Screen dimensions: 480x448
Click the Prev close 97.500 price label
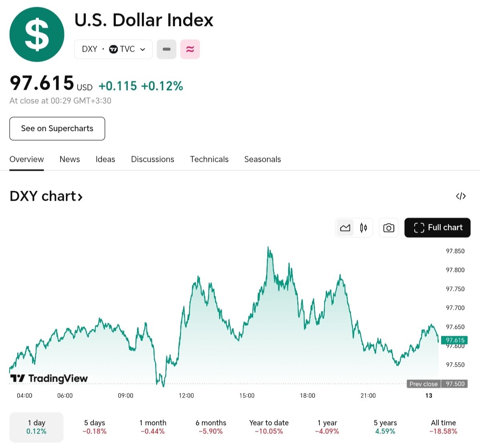[436, 384]
